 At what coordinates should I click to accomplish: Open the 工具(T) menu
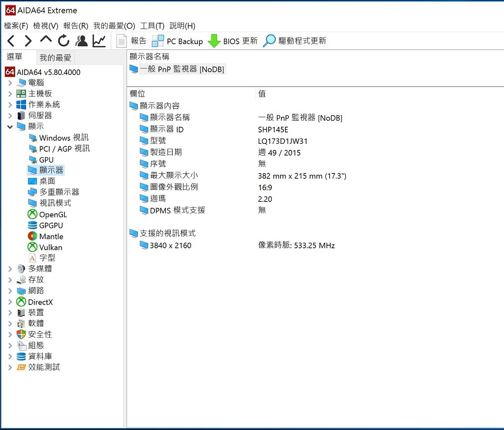click(153, 26)
